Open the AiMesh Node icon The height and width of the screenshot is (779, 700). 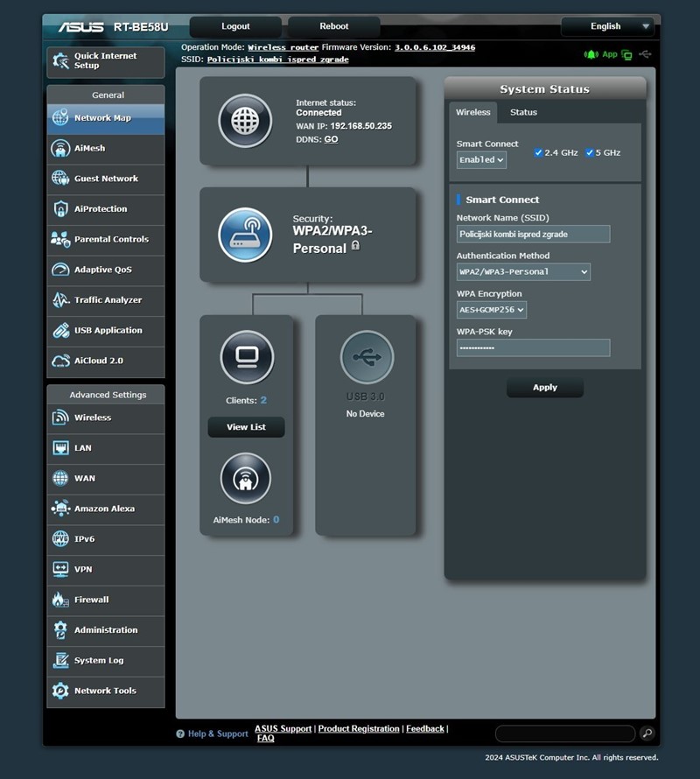click(246, 479)
